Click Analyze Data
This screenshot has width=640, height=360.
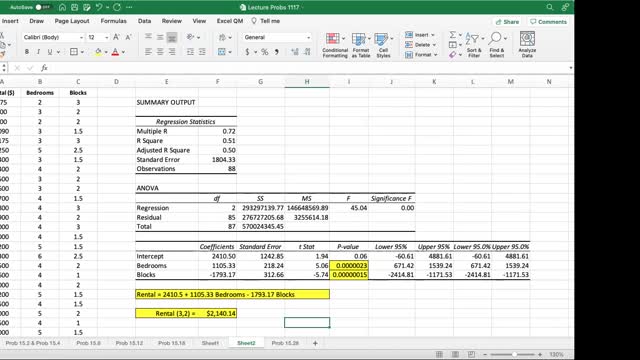[x=527, y=45]
